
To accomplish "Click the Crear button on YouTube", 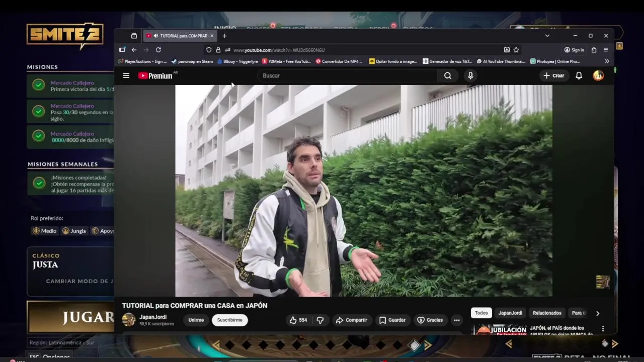I will (553, 75).
